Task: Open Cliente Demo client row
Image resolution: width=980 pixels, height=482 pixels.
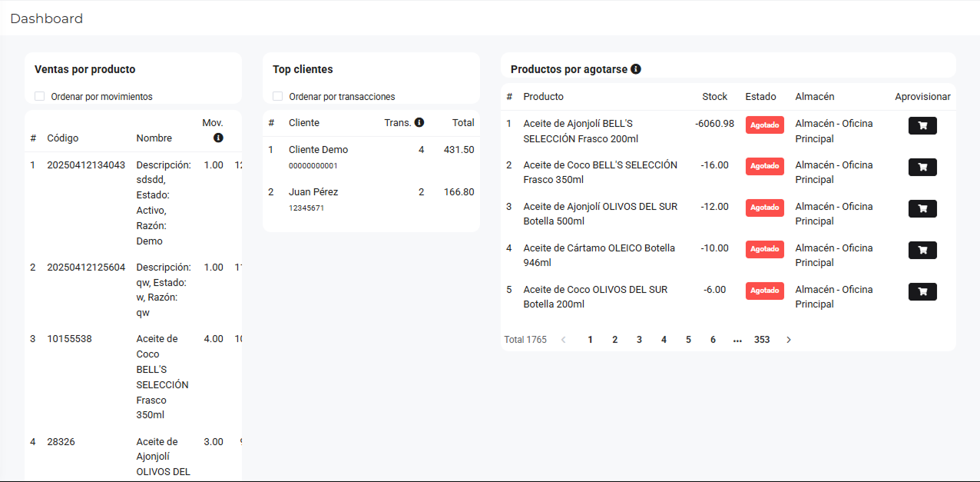Action: [x=318, y=150]
